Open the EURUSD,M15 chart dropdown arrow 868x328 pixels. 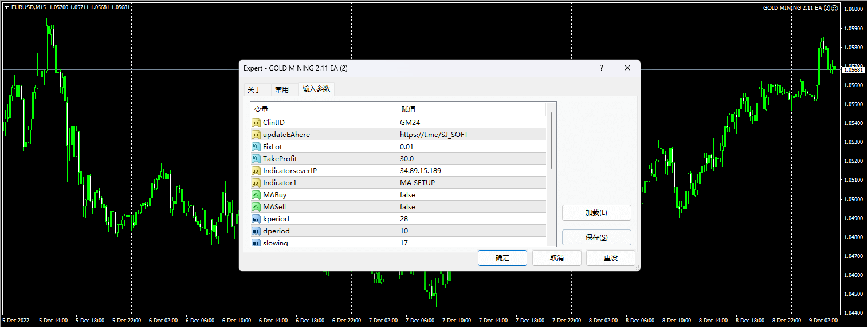pyautogui.click(x=6, y=7)
